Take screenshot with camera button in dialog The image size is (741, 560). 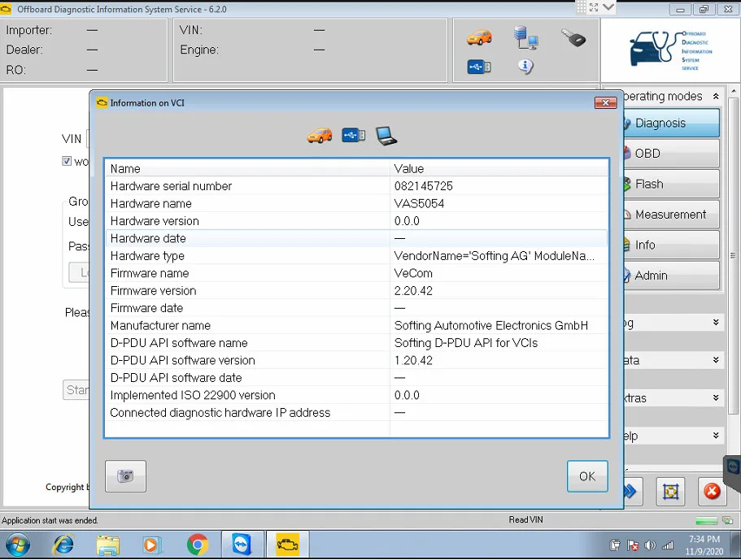(x=125, y=476)
